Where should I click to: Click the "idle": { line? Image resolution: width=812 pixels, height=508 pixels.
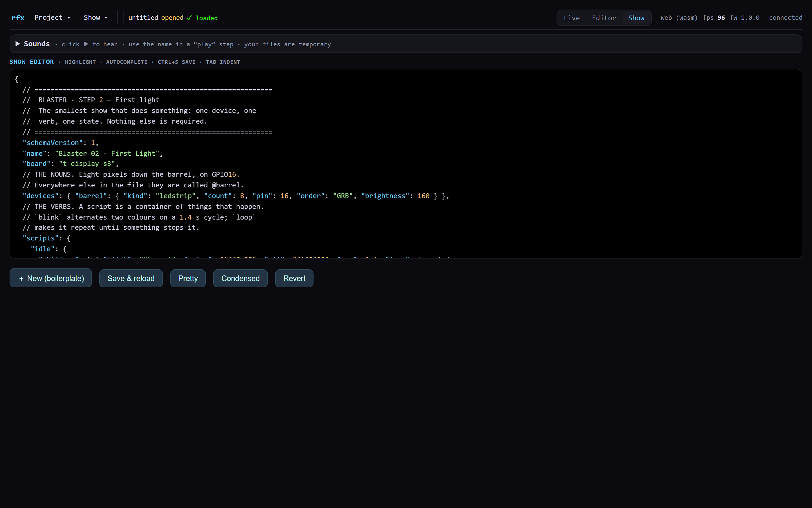[x=48, y=249]
